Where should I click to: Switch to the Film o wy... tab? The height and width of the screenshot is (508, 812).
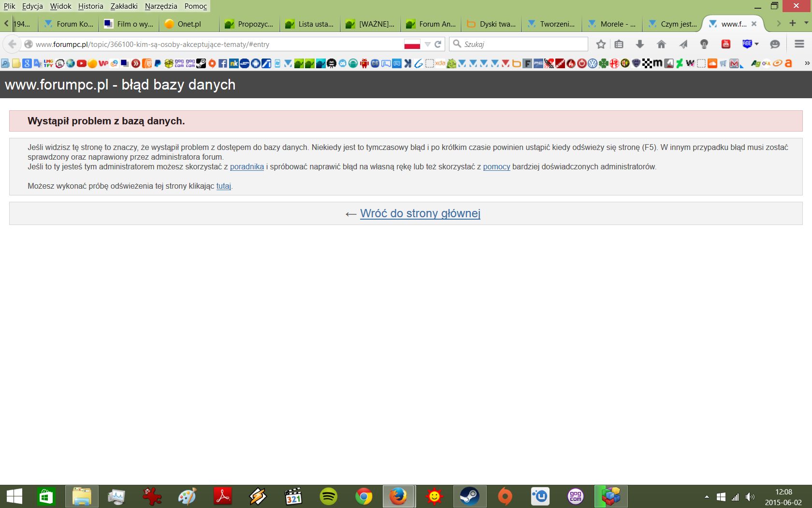coord(129,24)
